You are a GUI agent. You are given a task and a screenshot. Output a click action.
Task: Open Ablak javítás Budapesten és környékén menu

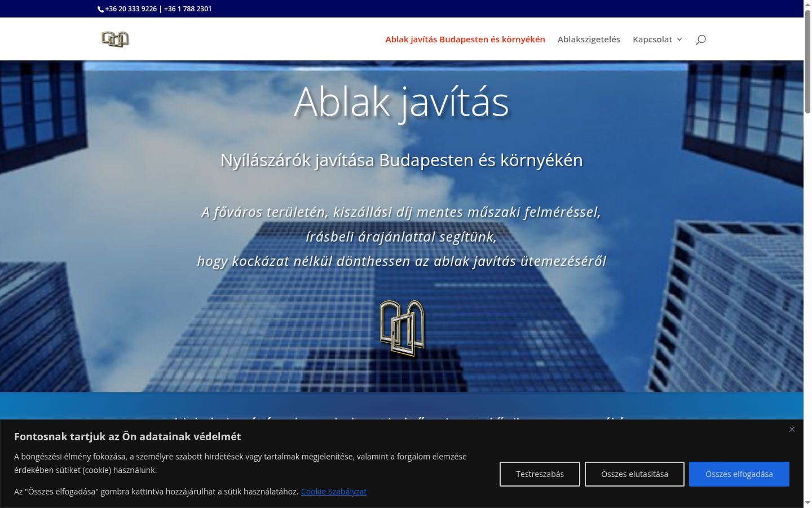[465, 40]
